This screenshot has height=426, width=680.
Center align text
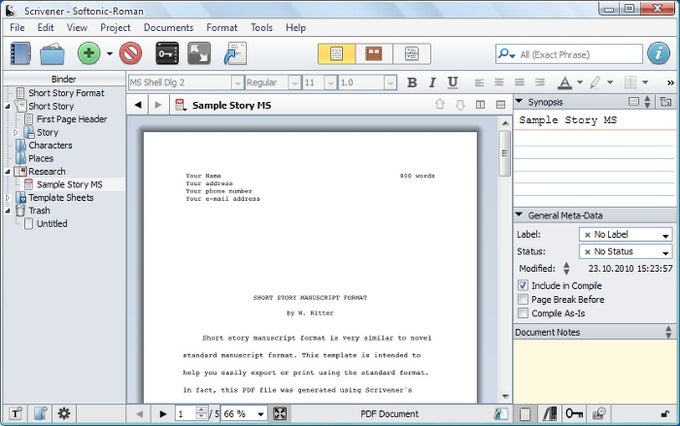pos(499,82)
